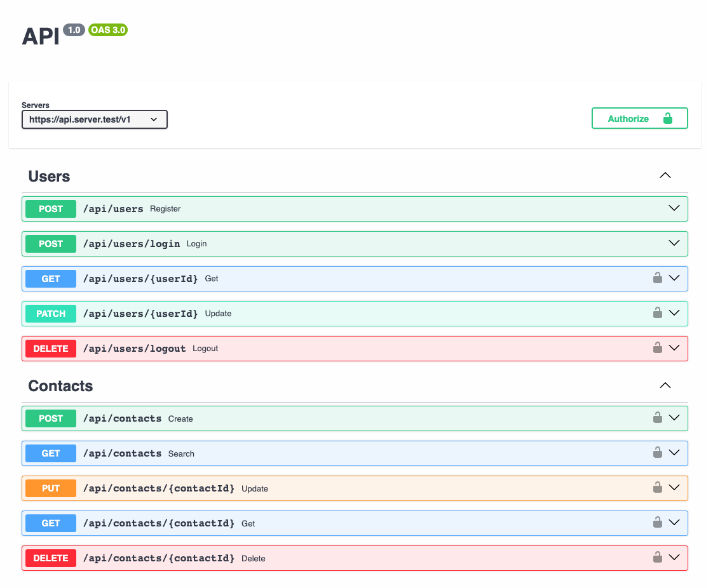Click the Register summary text

165,209
